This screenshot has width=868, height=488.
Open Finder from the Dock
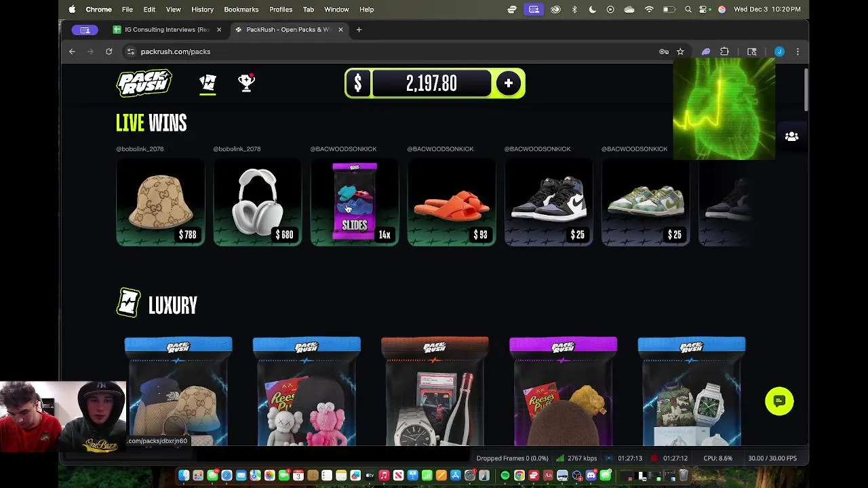point(184,476)
